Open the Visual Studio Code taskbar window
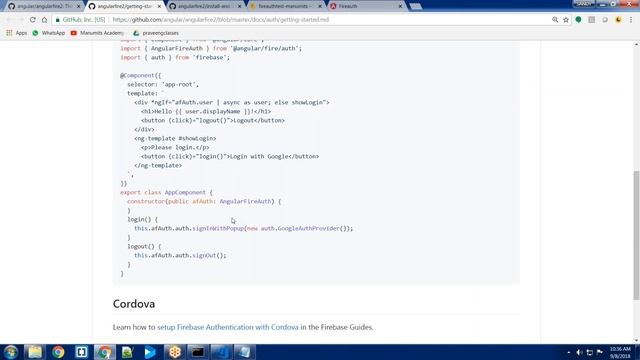The height and width of the screenshot is (360, 640). pos(221,352)
